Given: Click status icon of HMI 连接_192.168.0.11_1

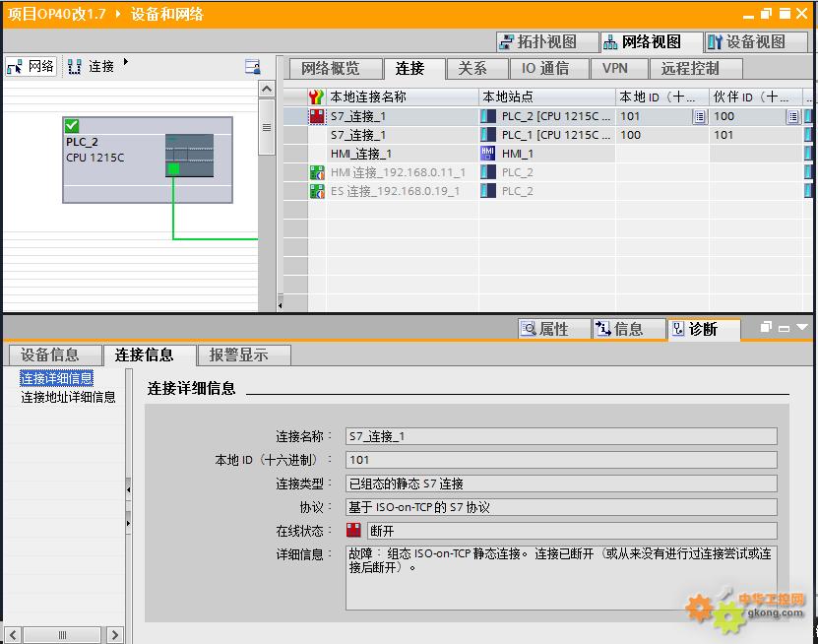Looking at the screenshot, I should (x=317, y=172).
